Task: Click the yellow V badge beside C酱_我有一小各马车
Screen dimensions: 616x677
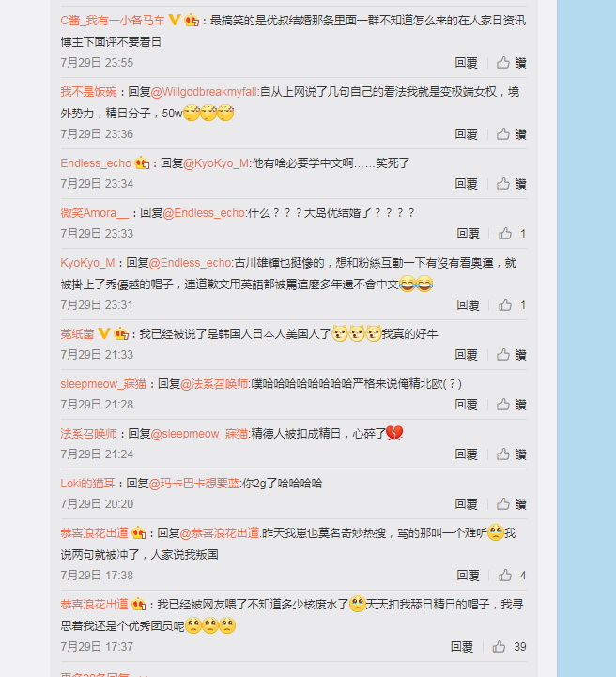Action: tap(174, 20)
